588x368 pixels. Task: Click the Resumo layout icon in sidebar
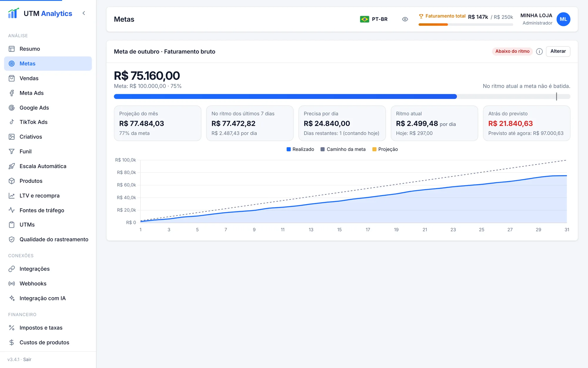[12, 49]
